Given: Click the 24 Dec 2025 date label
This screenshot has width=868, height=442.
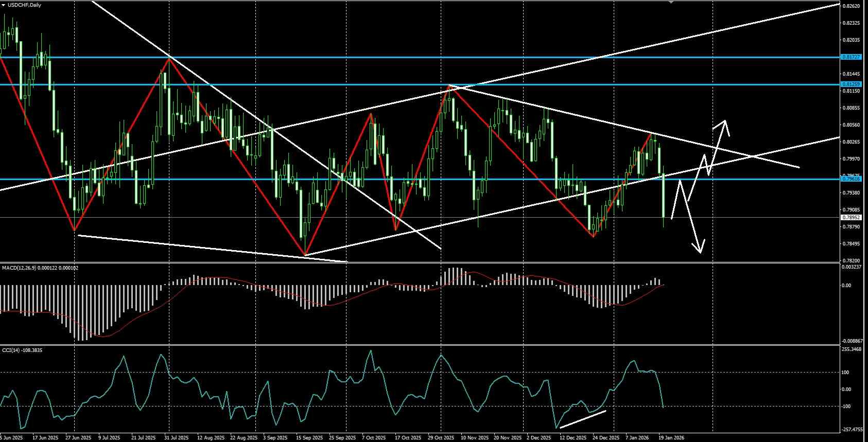Looking at the screenshot, I should pos(606,438).
